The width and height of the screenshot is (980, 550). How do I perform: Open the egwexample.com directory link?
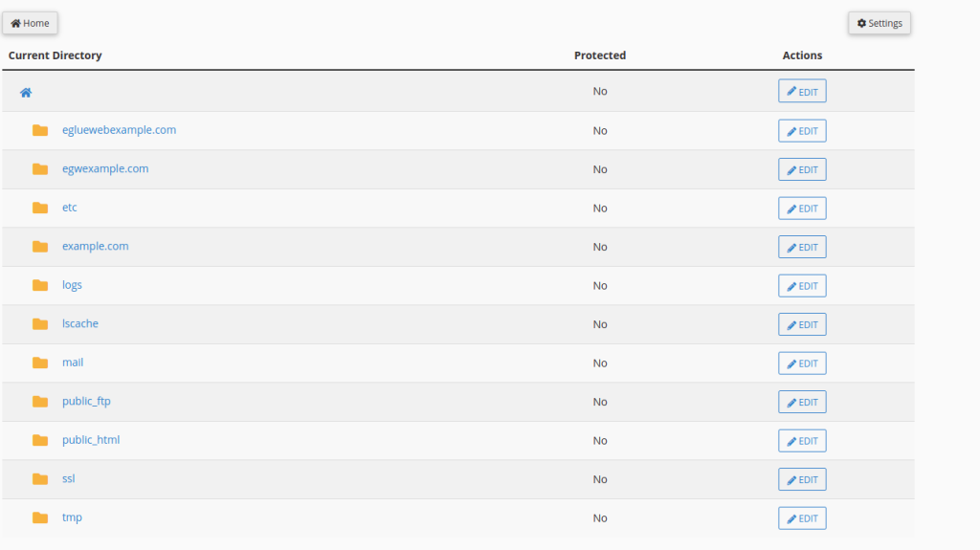105,168
